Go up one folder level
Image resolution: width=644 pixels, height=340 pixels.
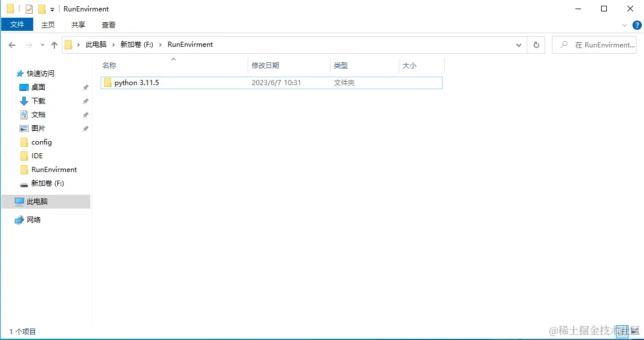coord(54,45)
